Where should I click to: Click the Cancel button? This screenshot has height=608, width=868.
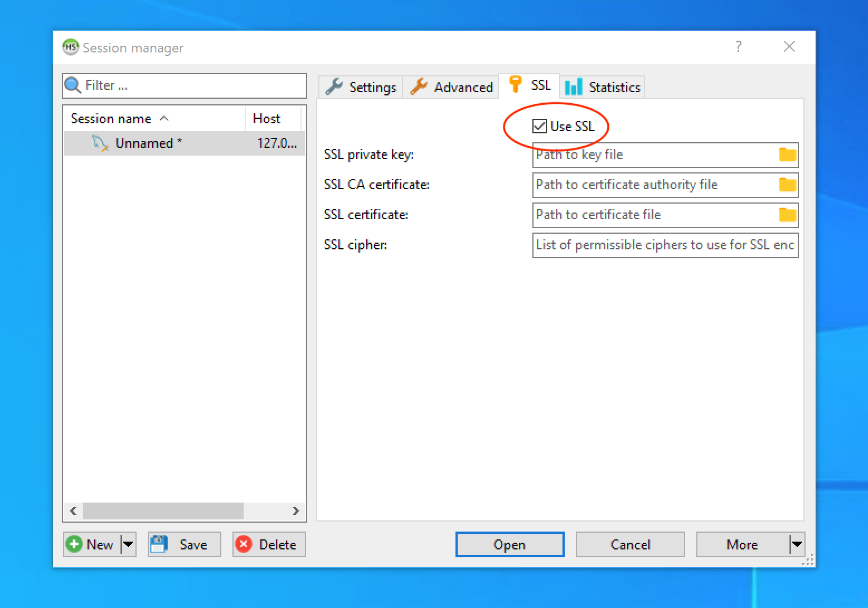pyautogui.click(x=630, y=544)
